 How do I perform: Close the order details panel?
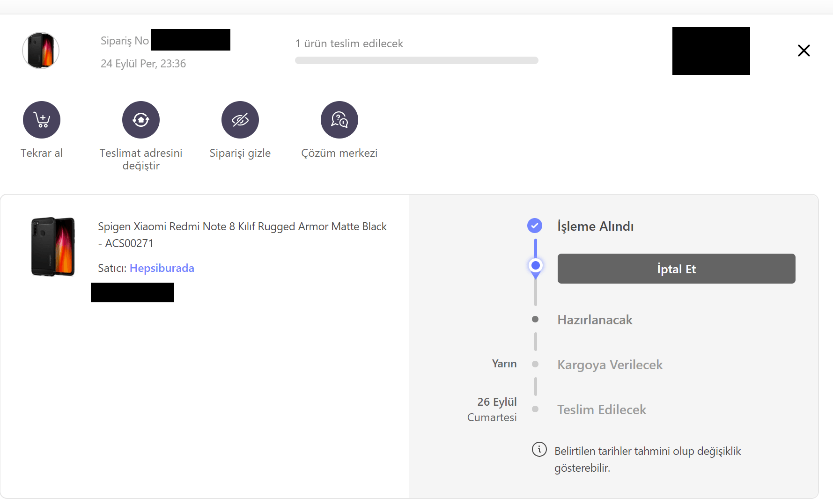pyautogui.click(x=804, y=51)
